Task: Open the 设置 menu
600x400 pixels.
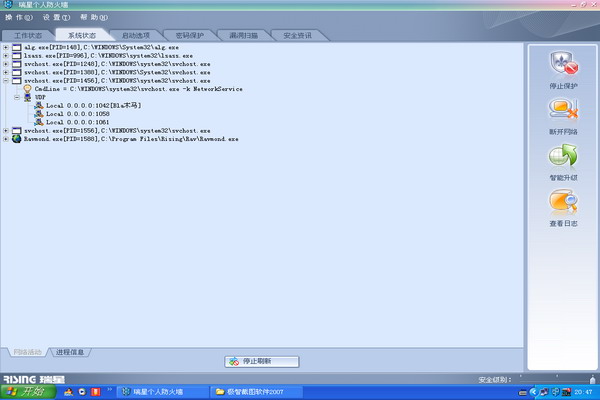Action: (x=56, y=17)
